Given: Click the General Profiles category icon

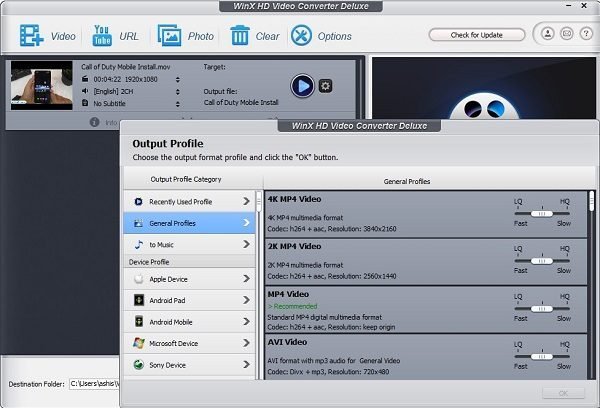Looking at the screenshot, I should click(x=138, y=223).
